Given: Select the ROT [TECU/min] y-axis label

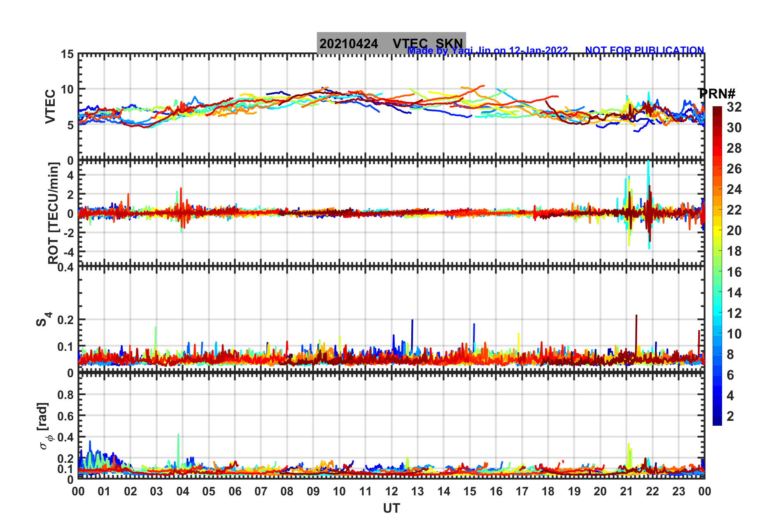Looking at the screenshot, I should coord(54,213).
